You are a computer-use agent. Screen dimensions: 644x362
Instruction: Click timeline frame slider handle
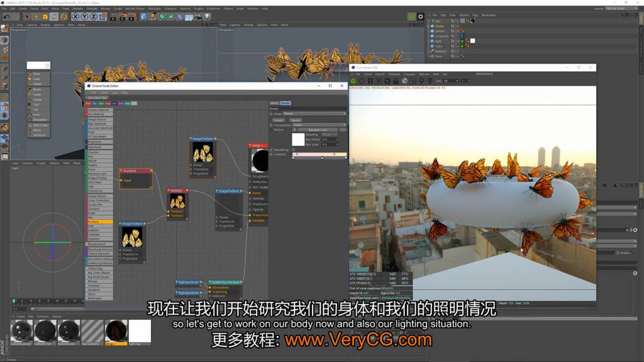click(x=14, y=301)
